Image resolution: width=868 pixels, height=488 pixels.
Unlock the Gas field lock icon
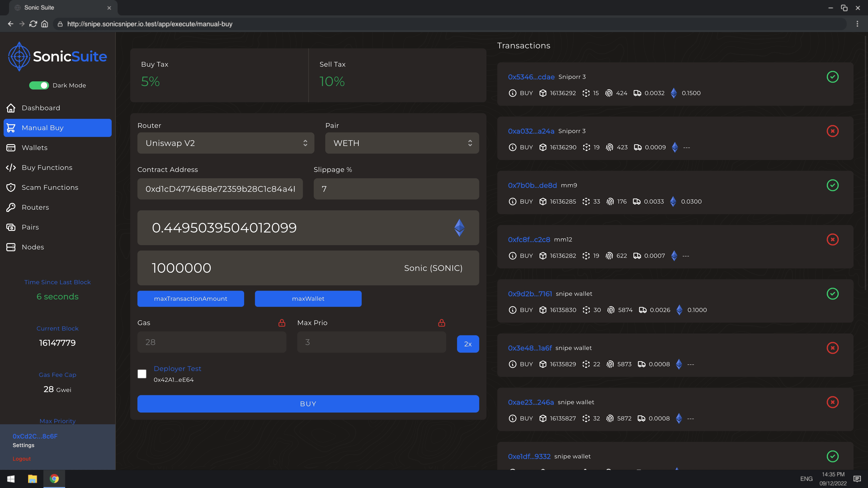coord(282,323)
